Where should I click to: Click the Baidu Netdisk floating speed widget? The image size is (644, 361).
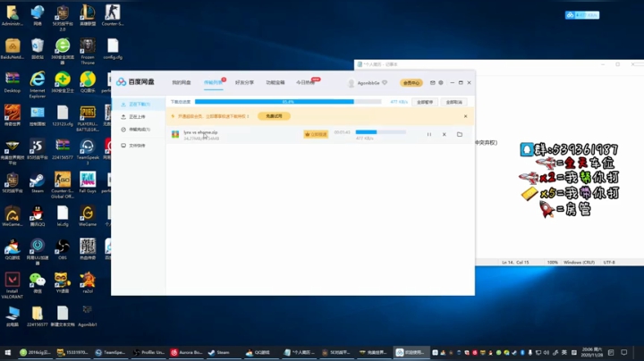tap(582, 15)
